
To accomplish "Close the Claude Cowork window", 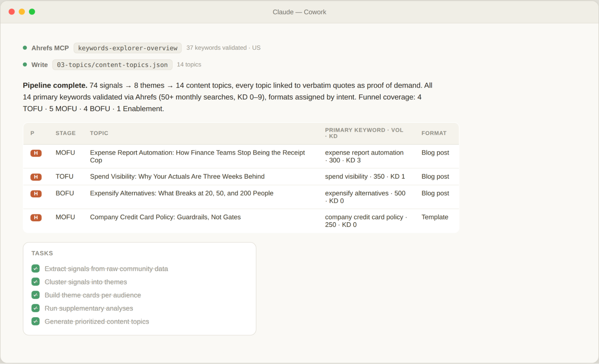I will tap(12, 12).
